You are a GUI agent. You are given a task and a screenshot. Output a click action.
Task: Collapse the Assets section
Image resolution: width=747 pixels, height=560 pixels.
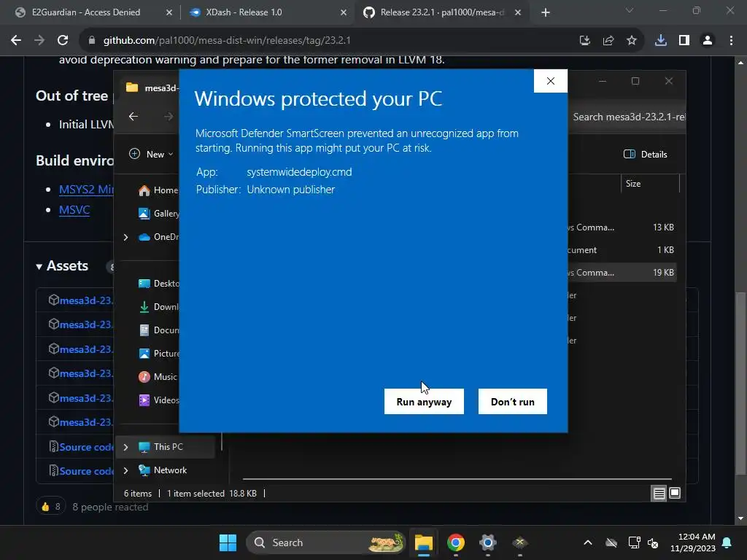[62, 265]
